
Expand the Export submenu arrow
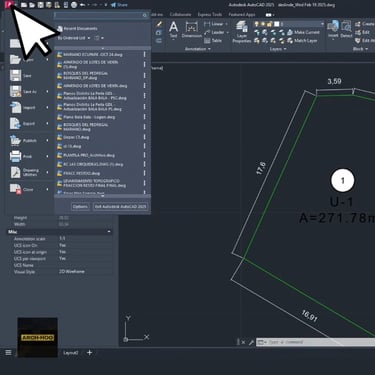tap(47, 124)
